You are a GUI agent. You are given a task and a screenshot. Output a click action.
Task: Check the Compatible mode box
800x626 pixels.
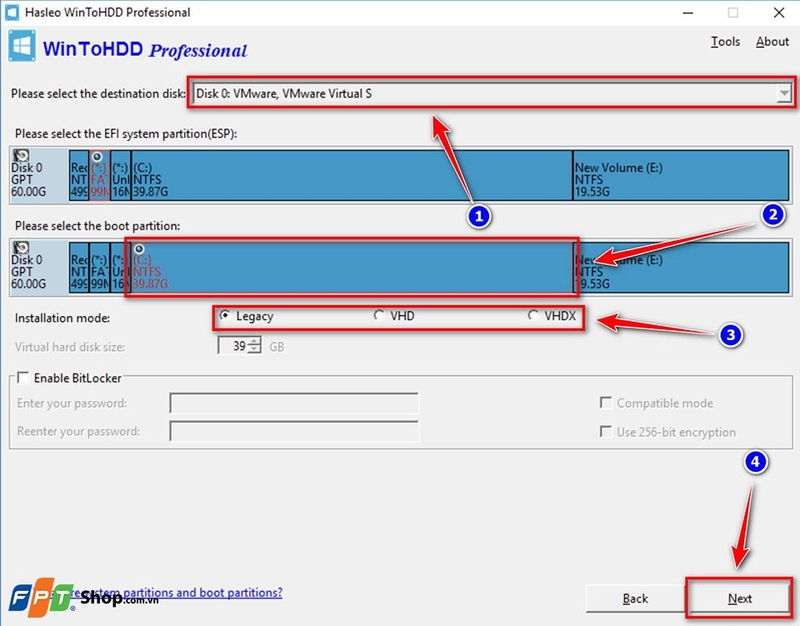point(607,403)
